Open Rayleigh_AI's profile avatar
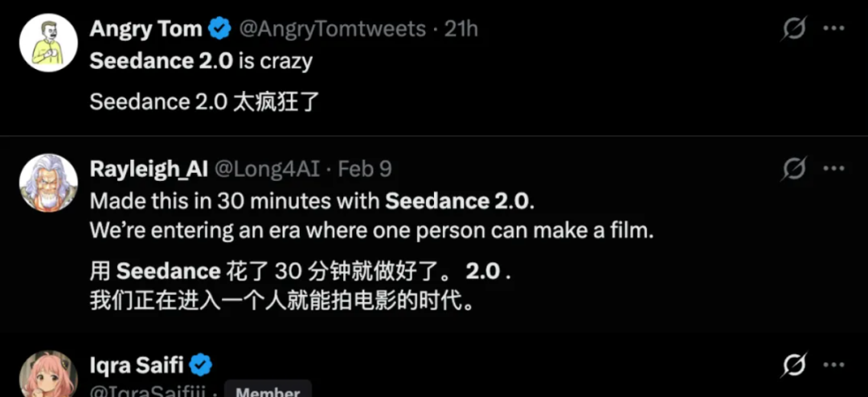 tap(48, 182)
